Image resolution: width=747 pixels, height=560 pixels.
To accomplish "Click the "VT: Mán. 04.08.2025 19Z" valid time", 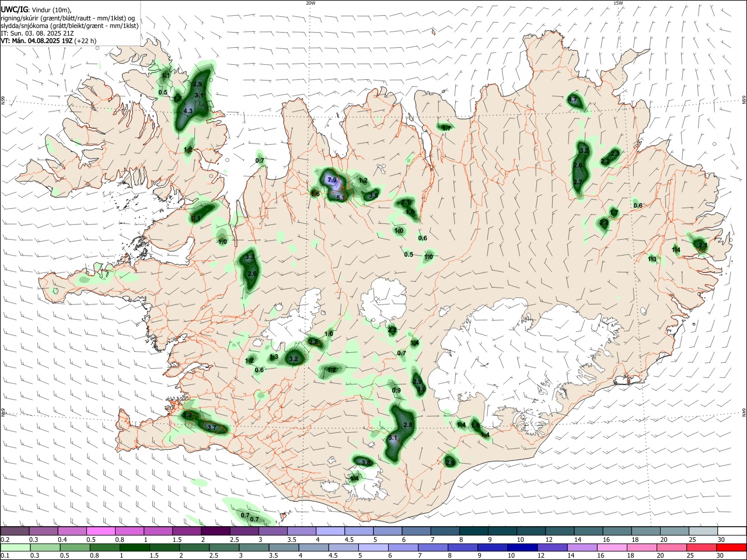I will click(x=37, y=41).
